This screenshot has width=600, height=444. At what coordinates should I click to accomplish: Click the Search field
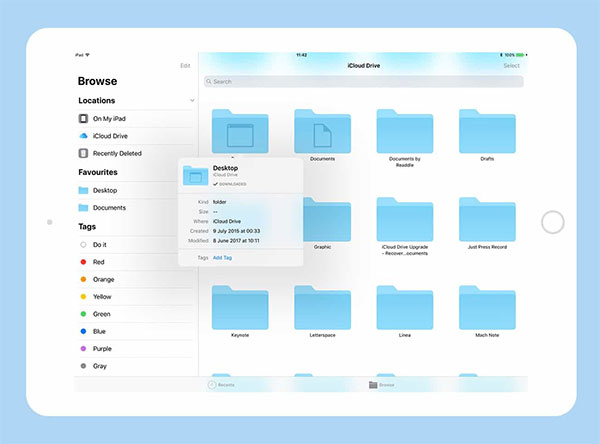(x=364, y=82)
